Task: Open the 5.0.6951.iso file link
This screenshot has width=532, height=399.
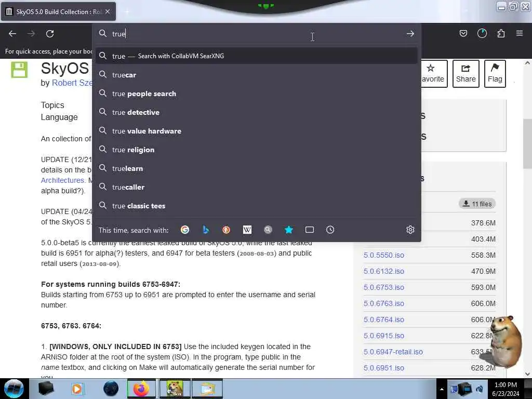Action: pos(384,368)
